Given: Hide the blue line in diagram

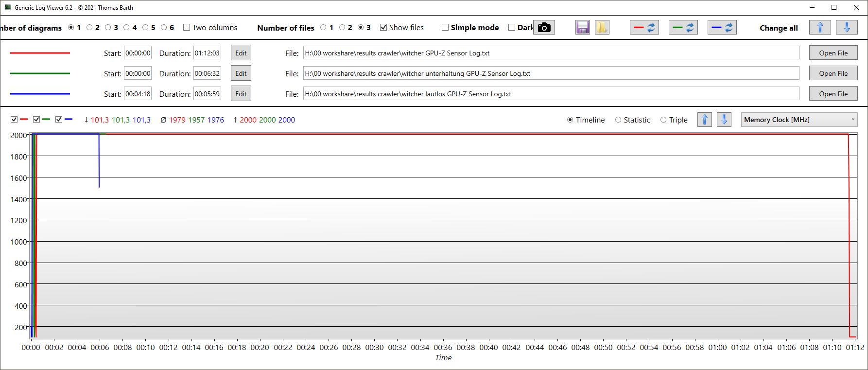Looking at the screenshot, I should click(59, 120).
